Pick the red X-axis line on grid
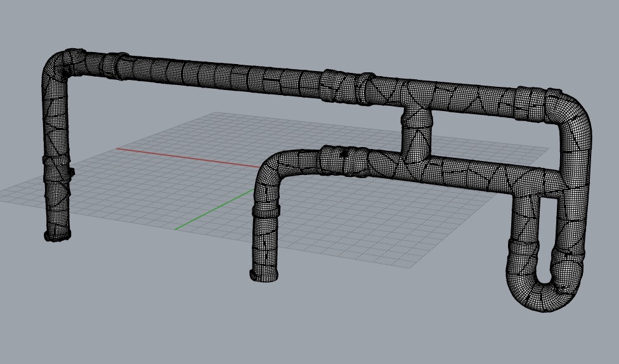 coord(188,158)
